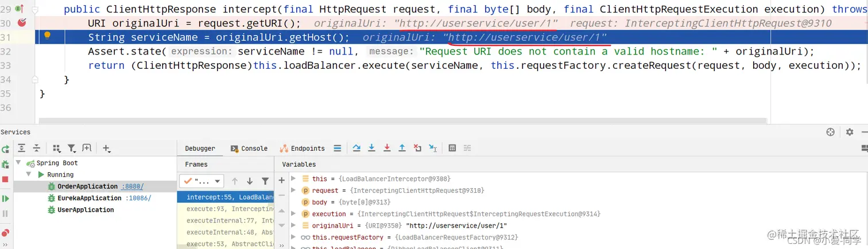The width and height of the screenshot is (868, 249).
Task: Expand the 'execution' variable node
Action: pyautogui.click(x=293, y=214)
